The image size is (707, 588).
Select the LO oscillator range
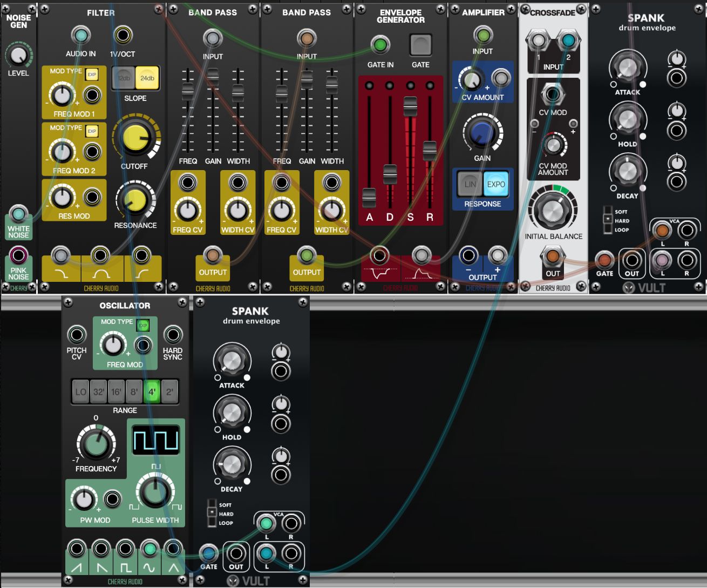[x=80, y=392]
